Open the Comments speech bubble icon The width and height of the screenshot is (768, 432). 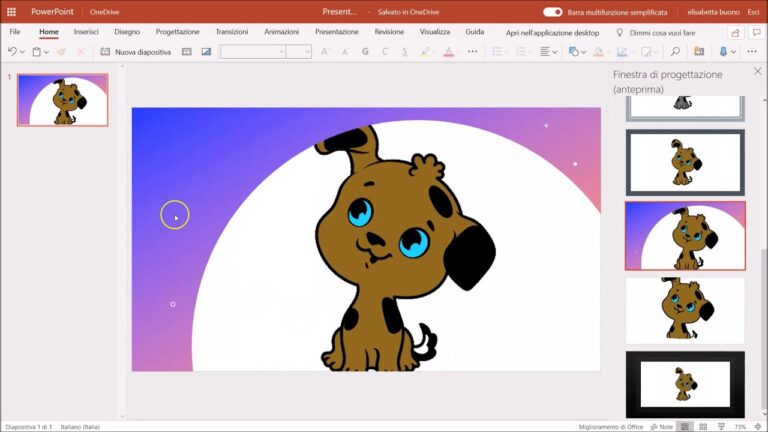(x=757, y=33)
